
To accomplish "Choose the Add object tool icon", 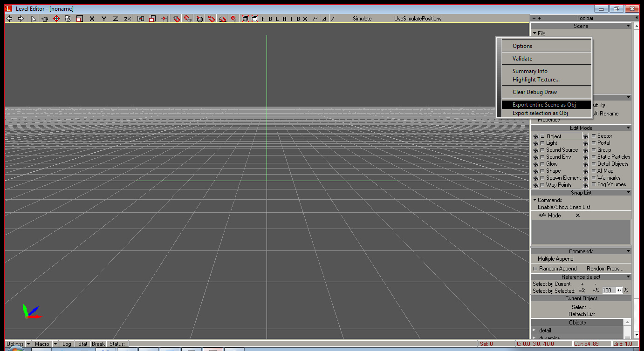I will [x=45, y=19].
